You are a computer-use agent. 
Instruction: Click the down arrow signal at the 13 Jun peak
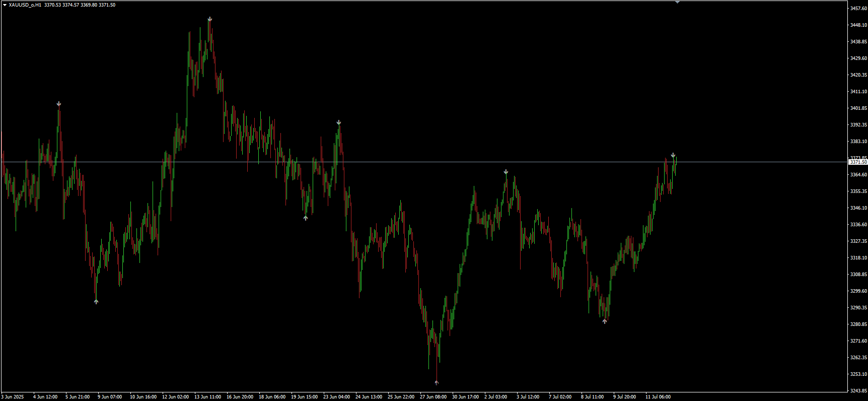click(210, 19)
